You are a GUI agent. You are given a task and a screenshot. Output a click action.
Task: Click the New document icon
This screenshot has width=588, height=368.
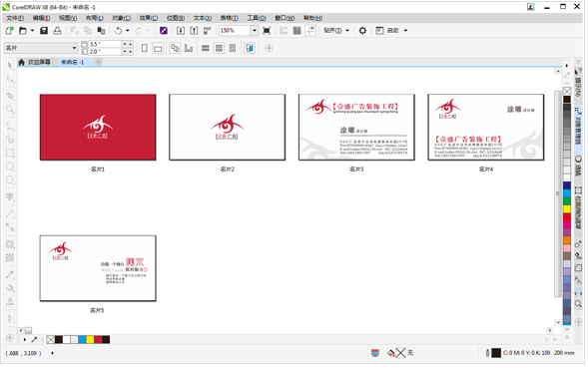point(10,31)
